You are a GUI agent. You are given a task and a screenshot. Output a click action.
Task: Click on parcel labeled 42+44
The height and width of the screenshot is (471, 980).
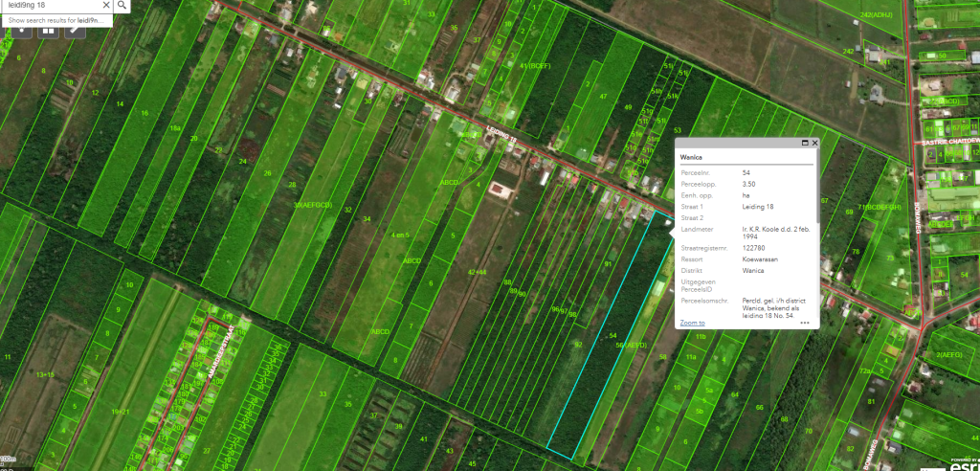478,272
